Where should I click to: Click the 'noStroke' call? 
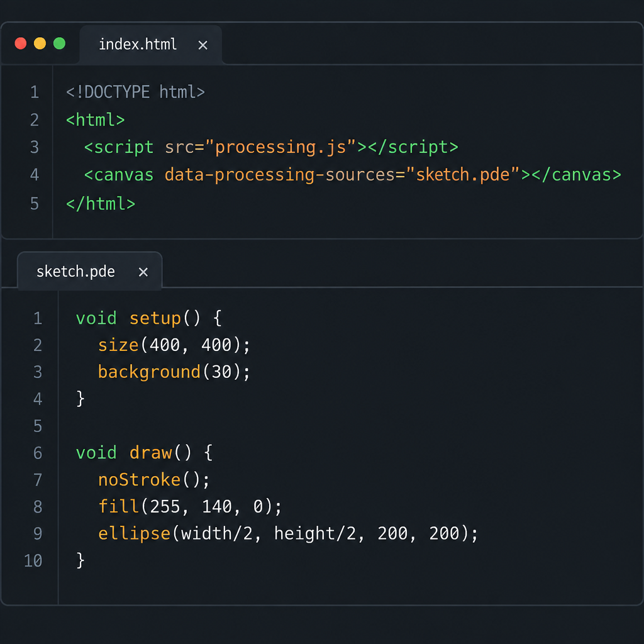[139, 480]
